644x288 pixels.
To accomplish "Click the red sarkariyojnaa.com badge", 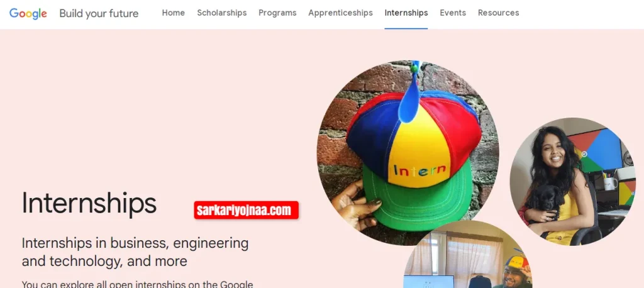I will click(246, 211).
